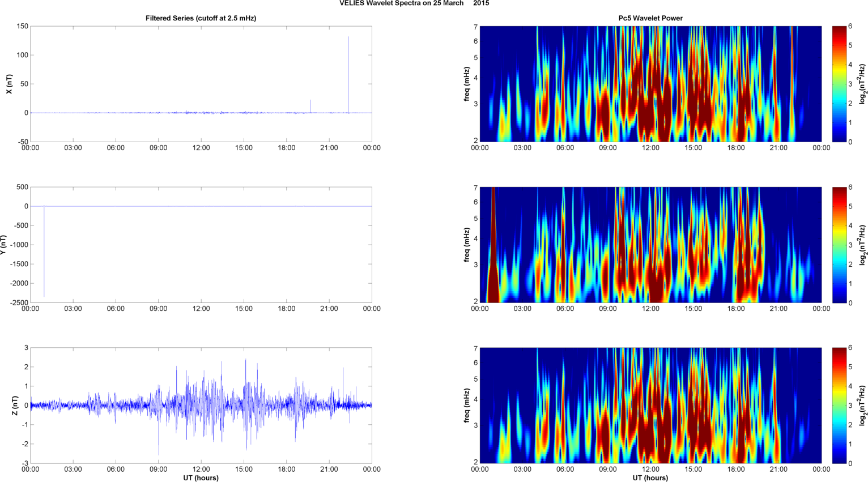Click the 'Pc5 Wavelet Power' heading
The width and height of the screenshot is (868, 482).
[x=650, y=18]
